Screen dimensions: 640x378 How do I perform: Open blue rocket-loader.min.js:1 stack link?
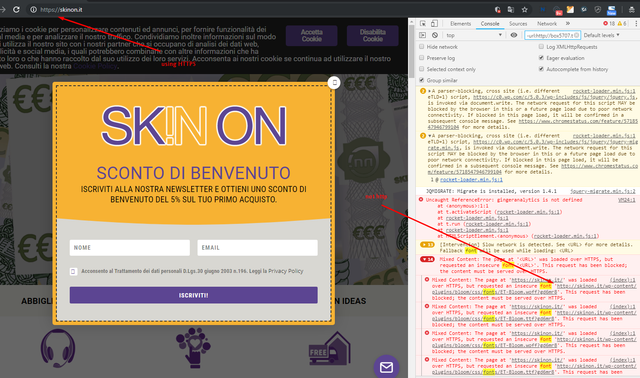(471, 180)
